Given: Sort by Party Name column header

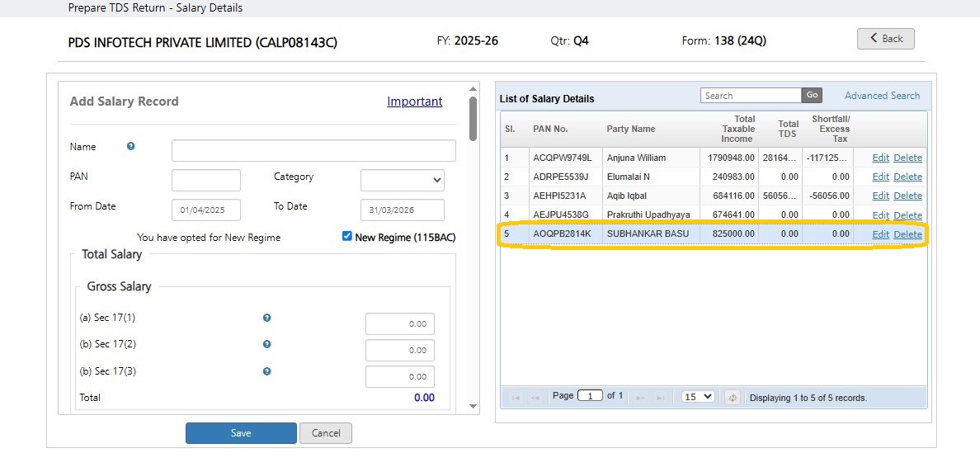Looking at the screenshot, I should [630, 129].
